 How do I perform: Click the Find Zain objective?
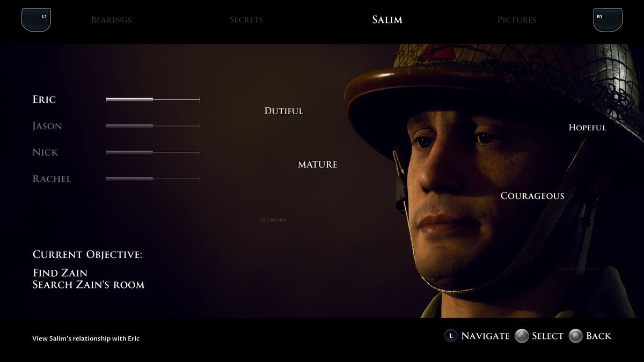[x=60, y=273]
